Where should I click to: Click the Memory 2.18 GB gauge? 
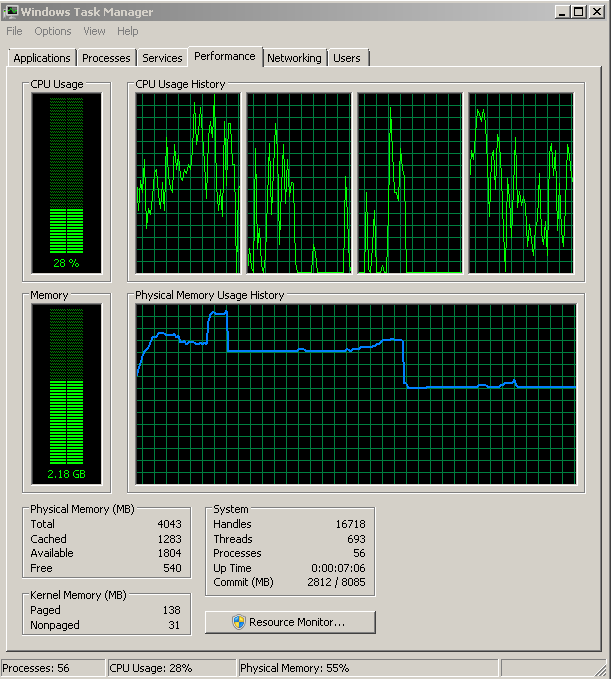point(67,394)
